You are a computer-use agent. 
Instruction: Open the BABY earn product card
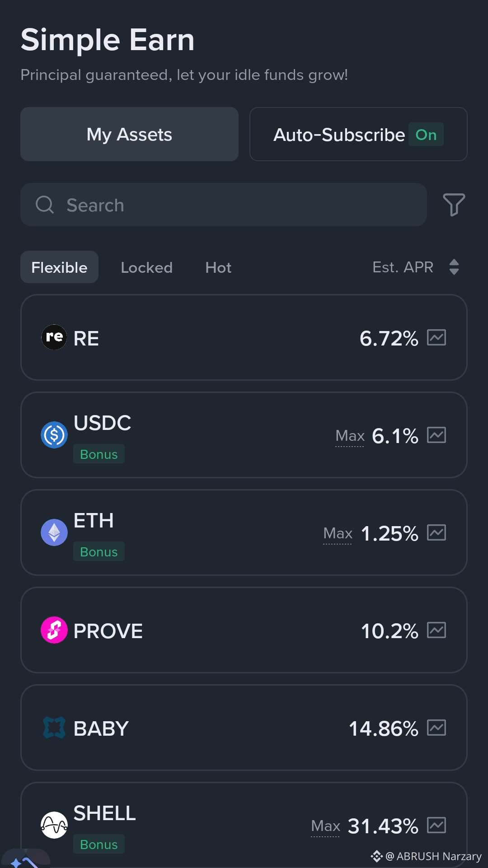[244, 728]
